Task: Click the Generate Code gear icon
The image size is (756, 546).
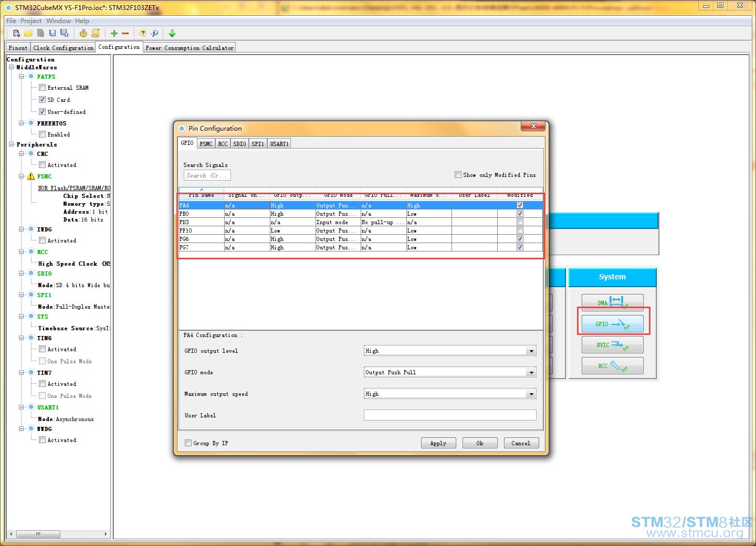Action: click(83, 33)
